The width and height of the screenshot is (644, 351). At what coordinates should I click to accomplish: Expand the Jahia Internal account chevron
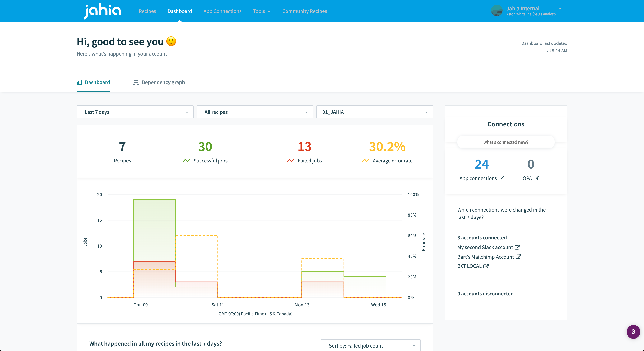click(560, 8)
